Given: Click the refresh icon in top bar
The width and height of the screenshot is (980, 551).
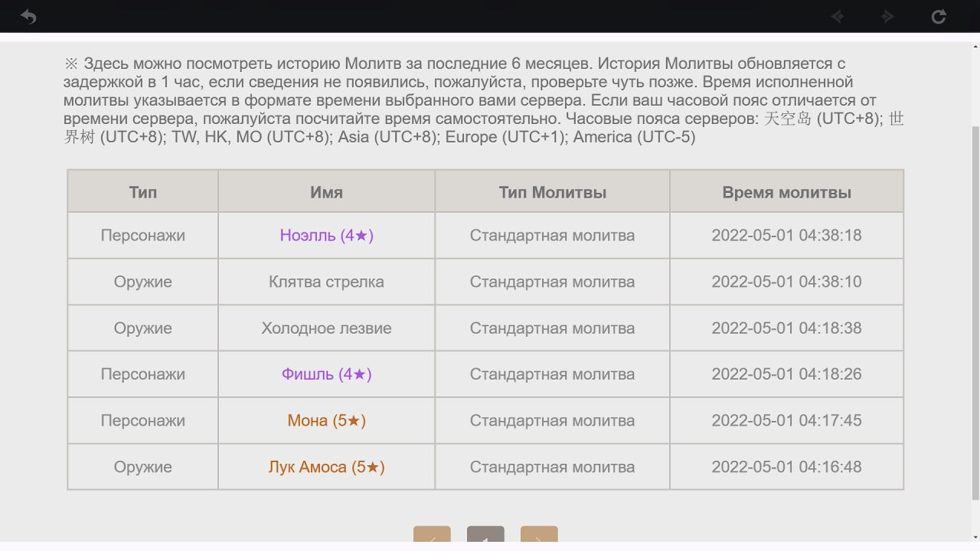Looking at the screenshot, I should tap(938, 16).
